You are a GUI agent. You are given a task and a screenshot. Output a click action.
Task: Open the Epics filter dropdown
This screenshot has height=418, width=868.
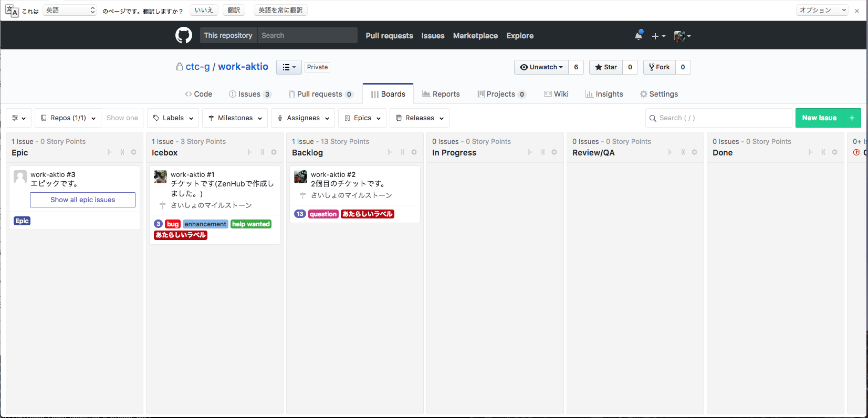(x=362, y=118)
